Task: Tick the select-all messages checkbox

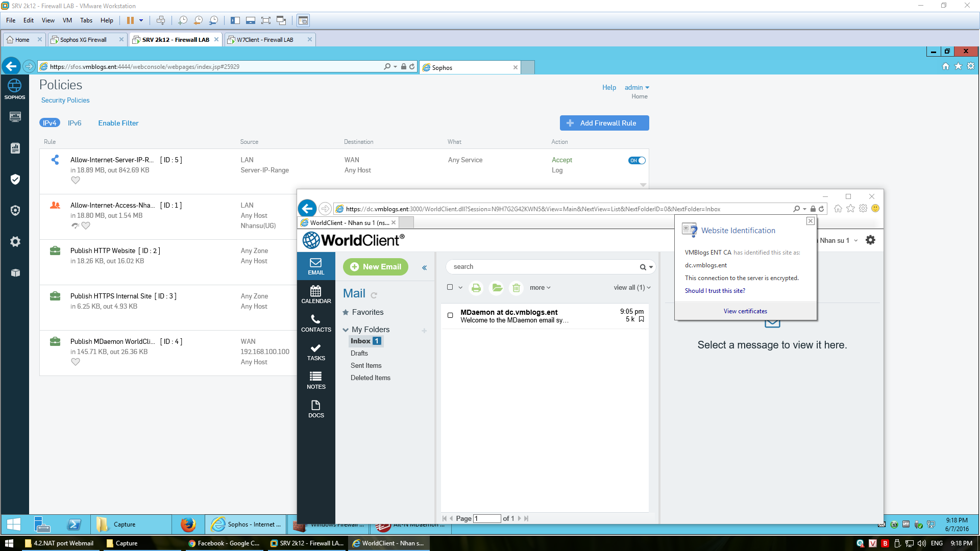Action: click(450, 287)
